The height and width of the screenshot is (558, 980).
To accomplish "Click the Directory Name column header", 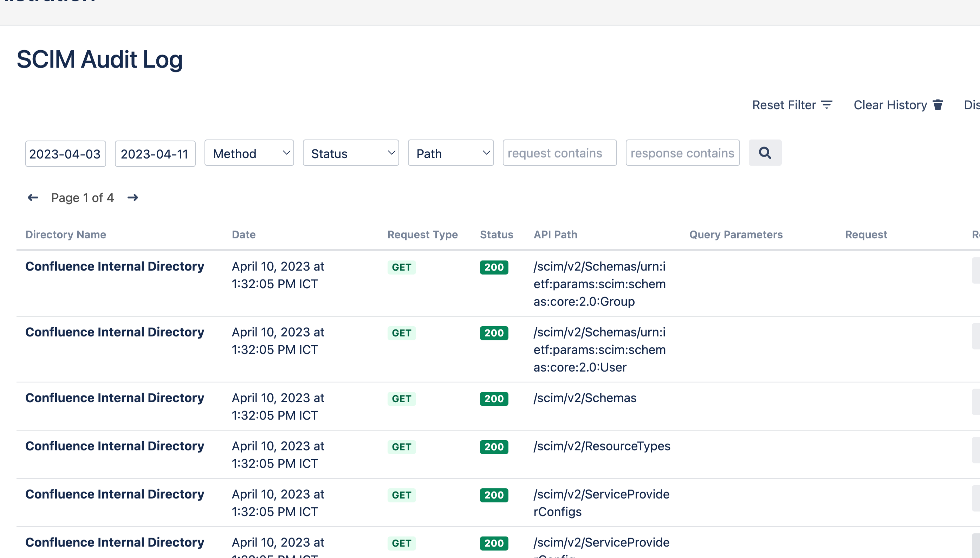I will coord(65,235).
